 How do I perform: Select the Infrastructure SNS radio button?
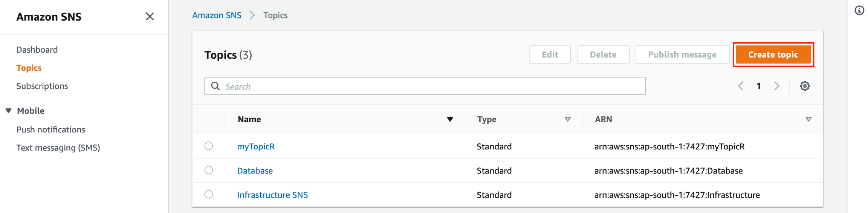click(209, 194)
